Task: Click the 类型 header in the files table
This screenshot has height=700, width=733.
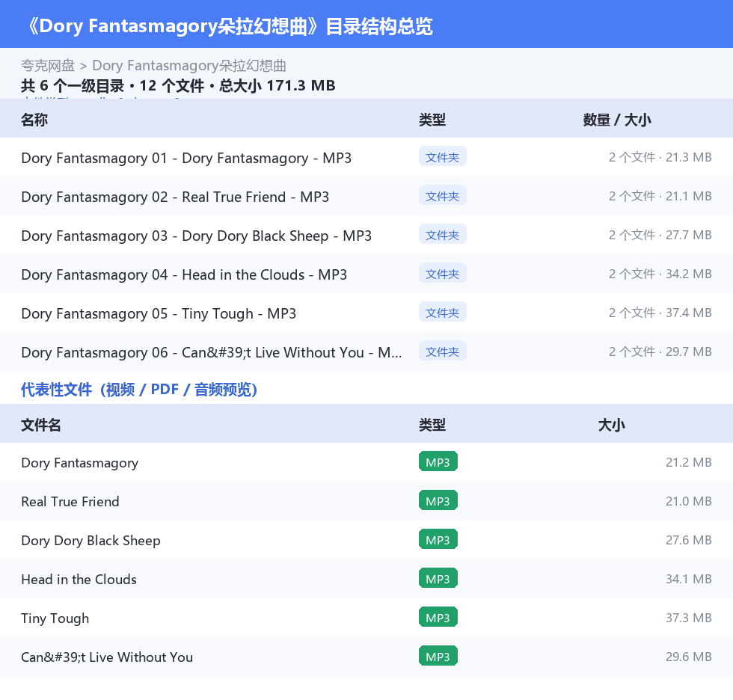Action: (x=432, y=425)
